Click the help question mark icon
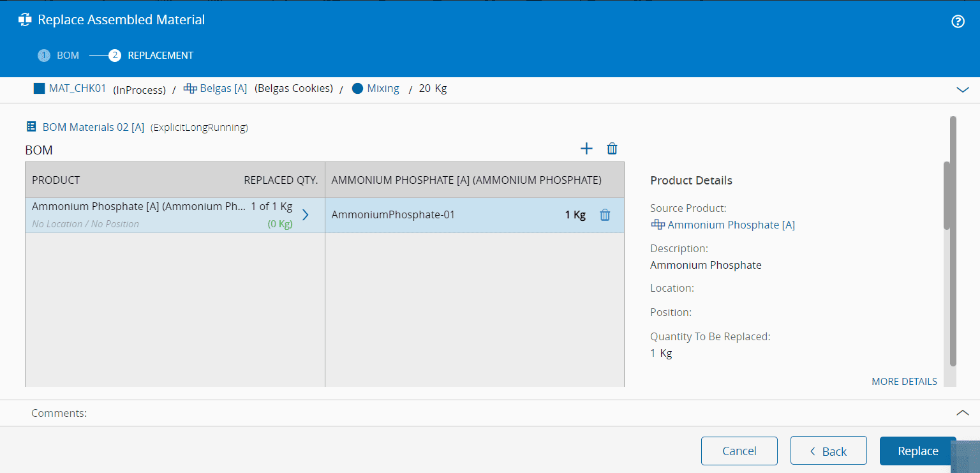 [x=958, y=22]
